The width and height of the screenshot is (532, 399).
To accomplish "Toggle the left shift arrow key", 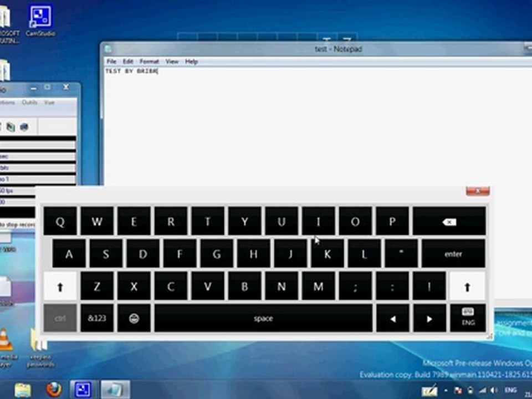I will (60, 286).
